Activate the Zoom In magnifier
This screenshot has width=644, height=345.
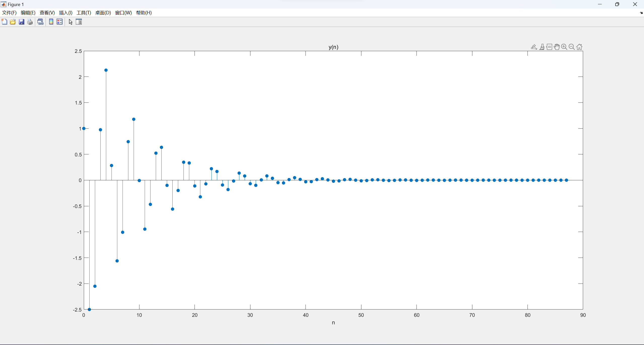(x=564, y=47)
